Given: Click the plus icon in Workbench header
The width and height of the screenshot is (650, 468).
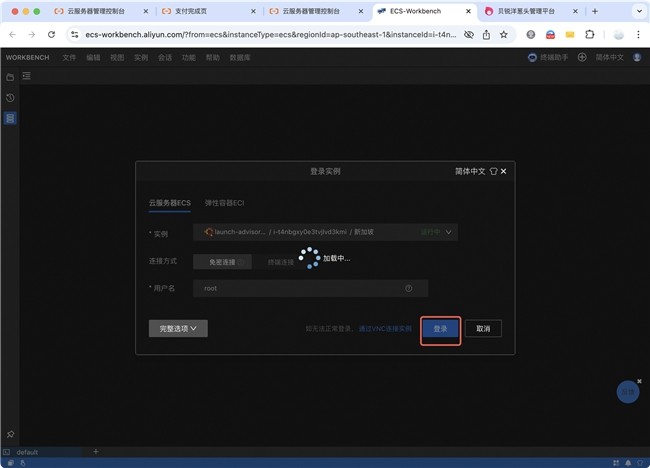Looking at the screenshot, I should 582,57.
